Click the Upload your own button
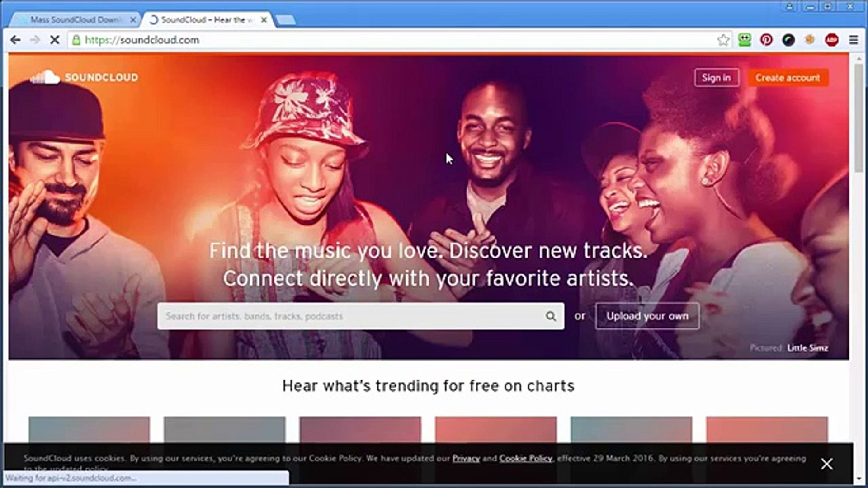The image size is (868, 488). (647, 316)
